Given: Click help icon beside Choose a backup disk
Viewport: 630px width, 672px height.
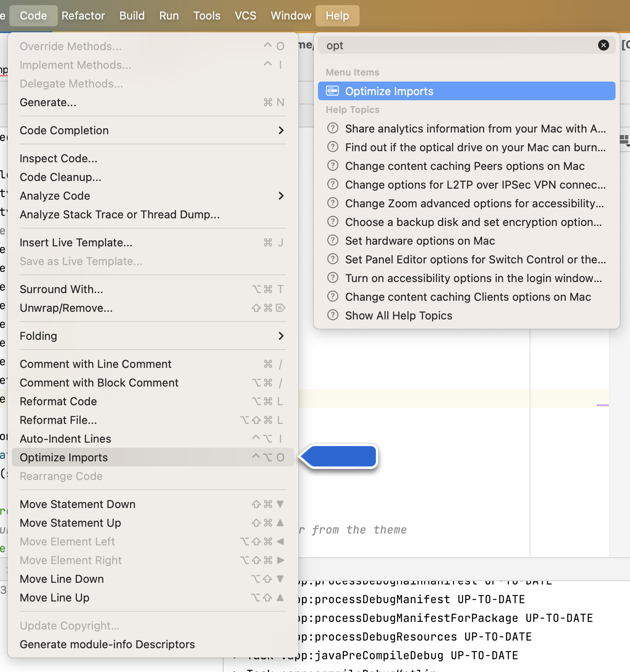Looking at the screenshot, I should click(332, 222).
